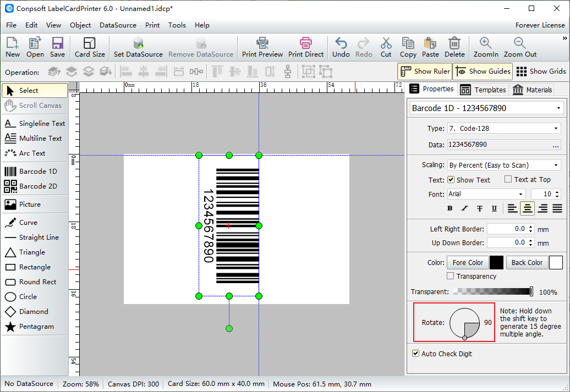
Task: Uncheck Auto Check Digit
Action: pyautogui.click(x=415, y=354)
